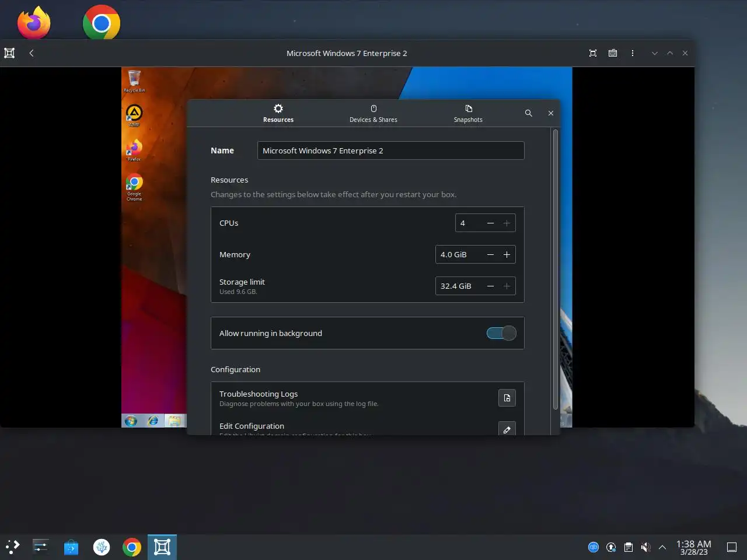This screenshot has width=747, height=560.
Task: Open the keyboard shortcuts sender icon
Action: pos(613,53)
